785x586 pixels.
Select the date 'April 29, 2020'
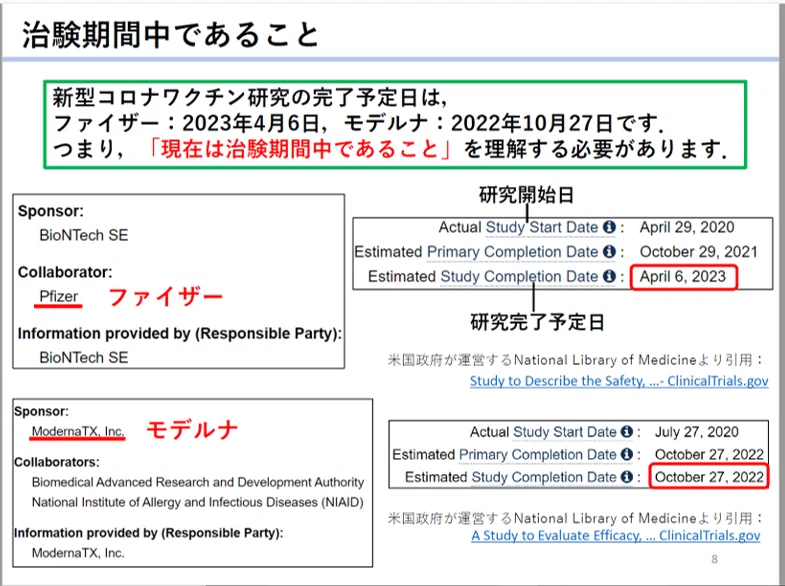pyautogui.click(x=687, y=228)
